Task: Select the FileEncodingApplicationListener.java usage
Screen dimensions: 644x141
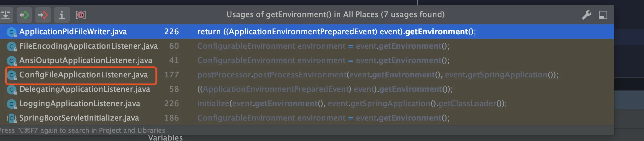Action: (88, 46)
